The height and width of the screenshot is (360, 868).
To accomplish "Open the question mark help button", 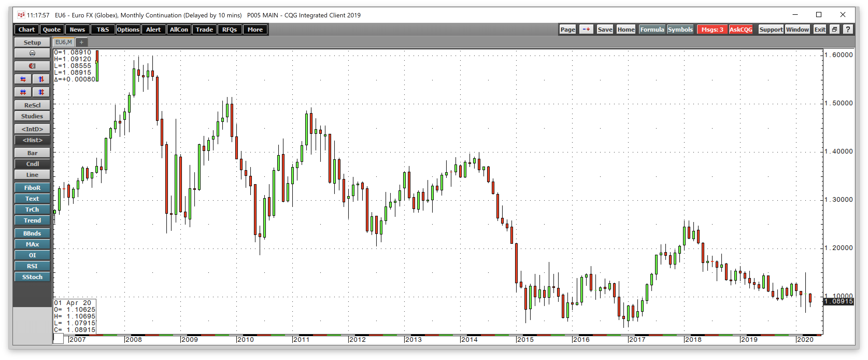I will click(848, 29).
